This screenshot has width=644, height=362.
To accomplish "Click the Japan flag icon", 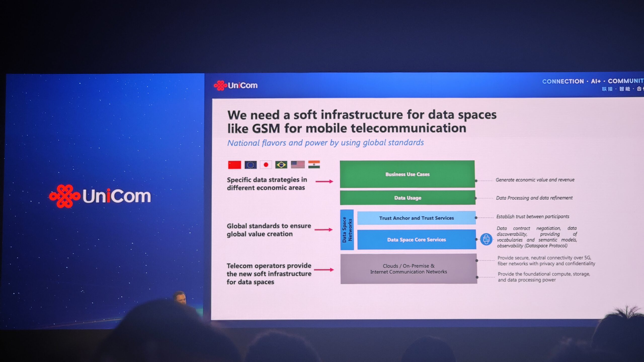I will 266,165.
